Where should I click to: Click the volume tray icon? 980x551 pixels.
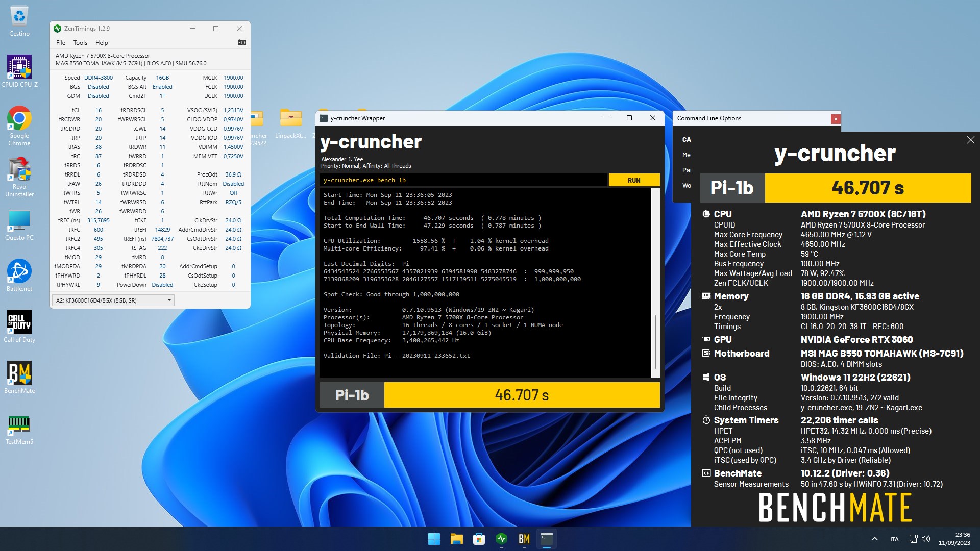point(926,539)
